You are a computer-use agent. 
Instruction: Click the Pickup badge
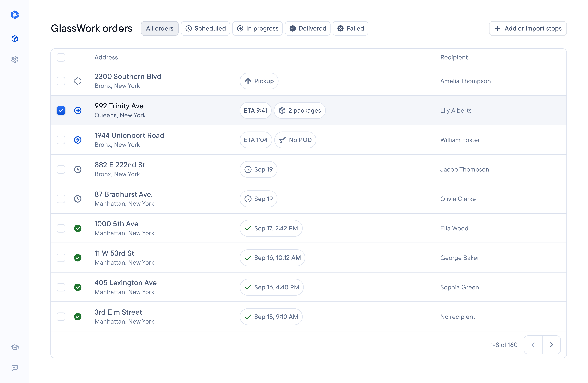(x=259, y=81)
